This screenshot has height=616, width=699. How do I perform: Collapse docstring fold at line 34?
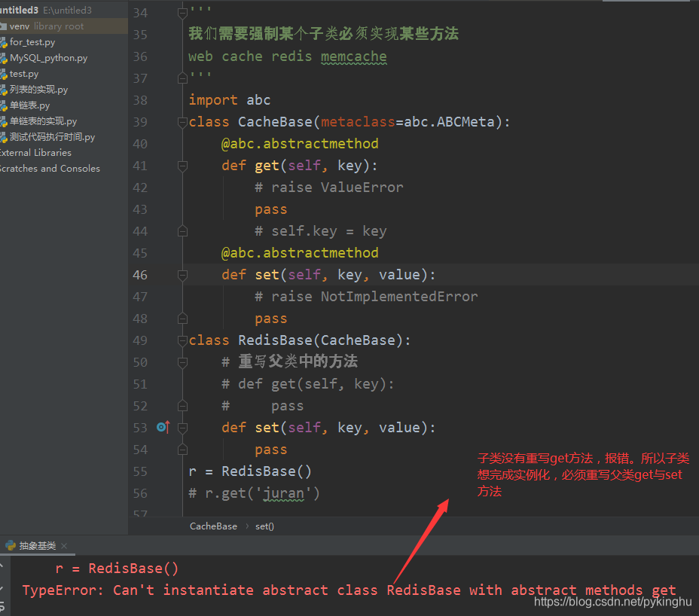coord(182,14)
